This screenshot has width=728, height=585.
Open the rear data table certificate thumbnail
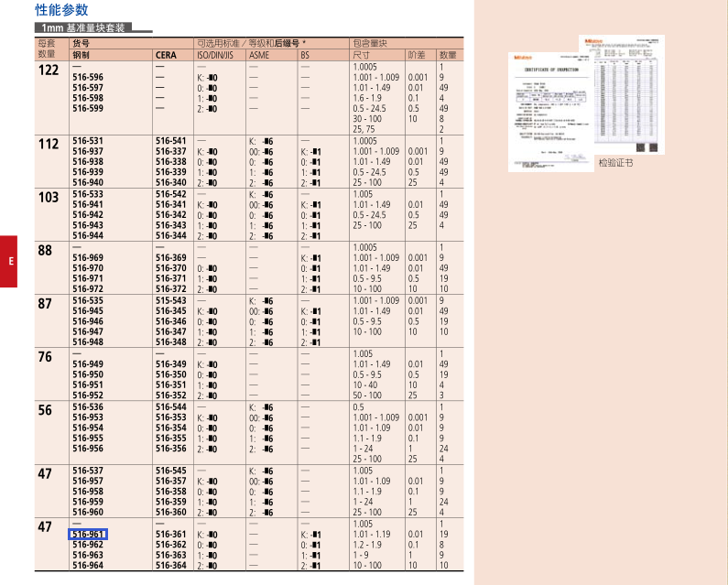tap(630, 94)
